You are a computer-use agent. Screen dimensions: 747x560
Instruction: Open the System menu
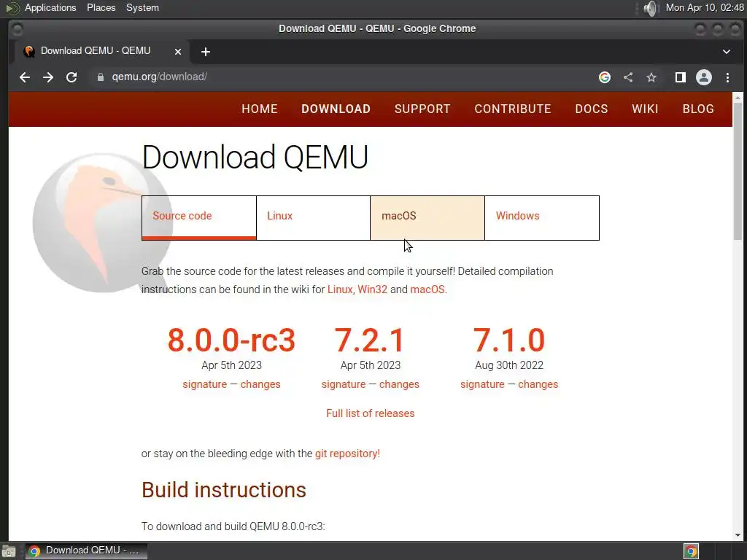pyautogui.click(x=142, y=7)
